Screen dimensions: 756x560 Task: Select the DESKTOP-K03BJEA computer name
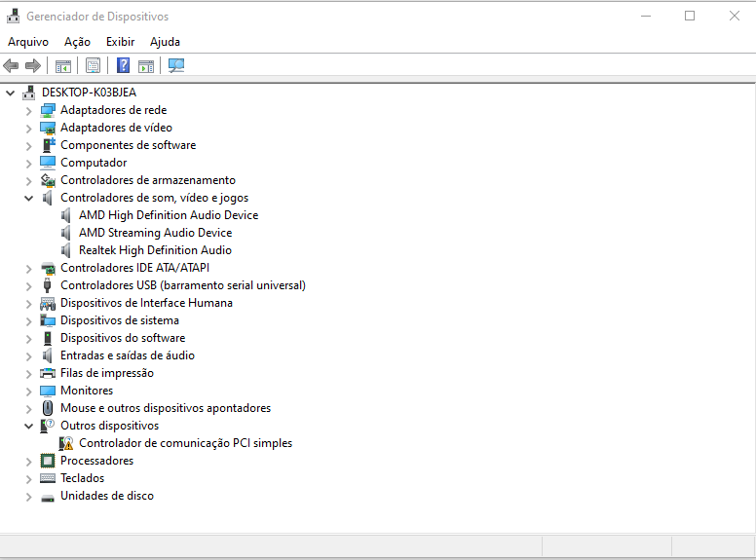(x=90, y=93)
